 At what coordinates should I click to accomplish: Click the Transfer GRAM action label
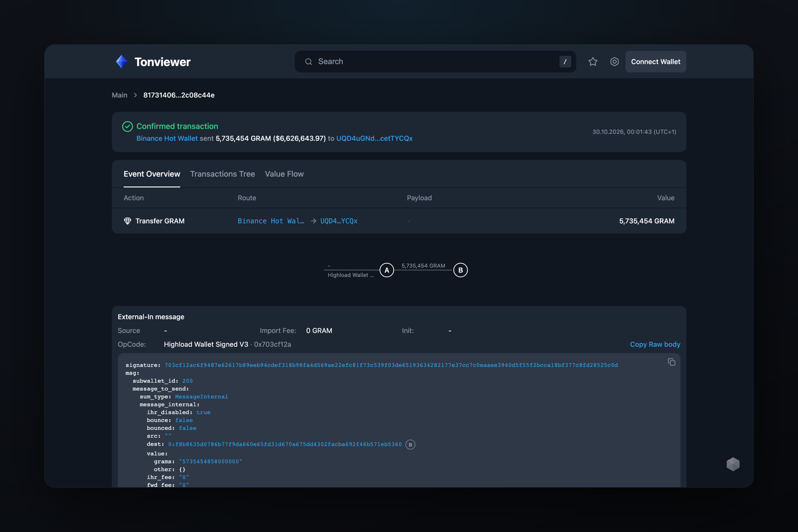(160, 221)
